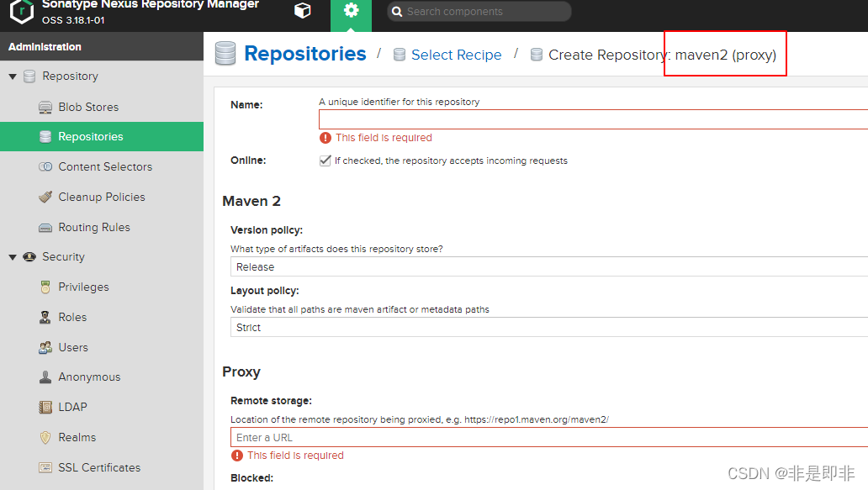Collapse the Security tree section
This screenshot has height=490, width=868.
(13, 257)
